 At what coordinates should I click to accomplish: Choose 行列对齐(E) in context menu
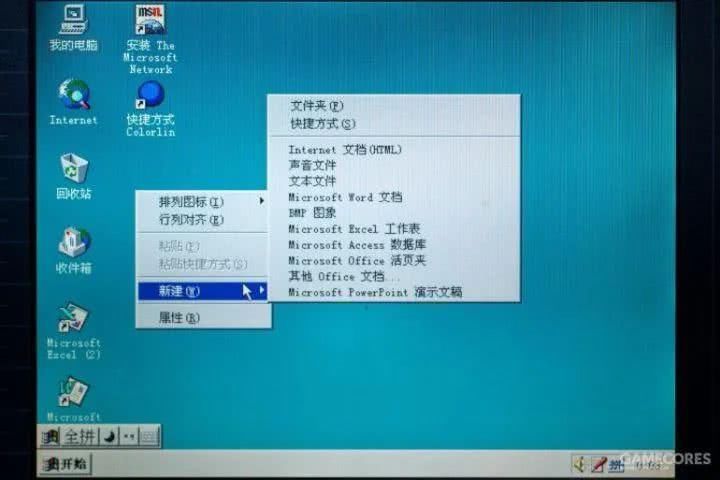[202, 220]
